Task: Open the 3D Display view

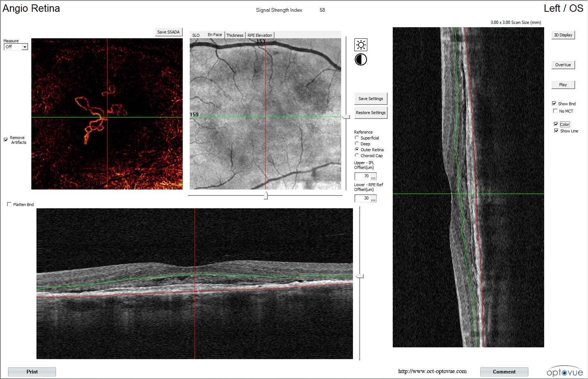Action: click(x=563, y=35)
